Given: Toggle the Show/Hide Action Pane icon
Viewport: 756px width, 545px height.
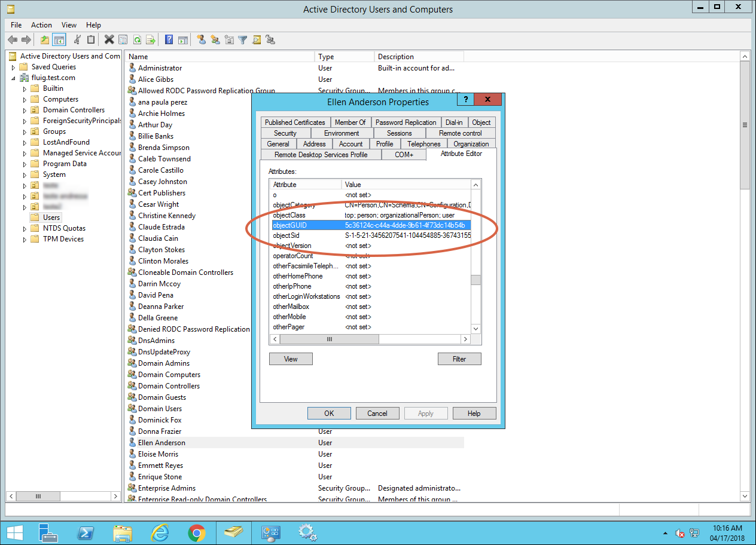Looking at the screenshot, I should tap(183, 40).
